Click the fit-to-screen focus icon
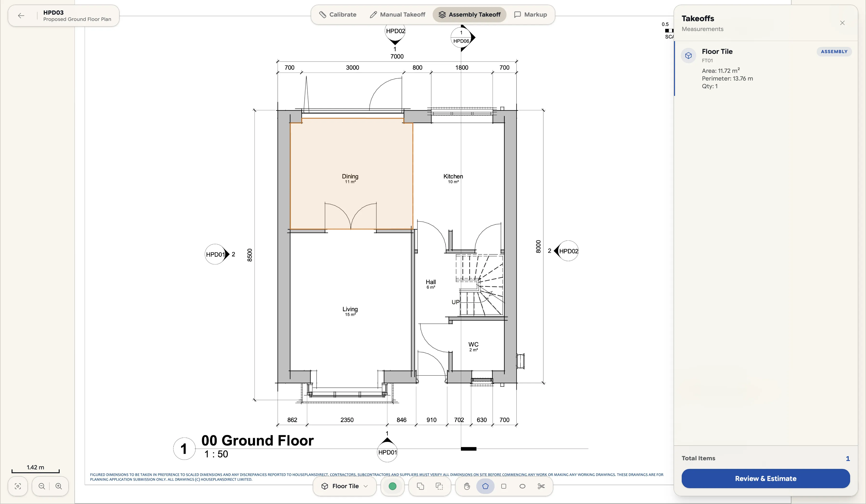 (x=18, y=486)
